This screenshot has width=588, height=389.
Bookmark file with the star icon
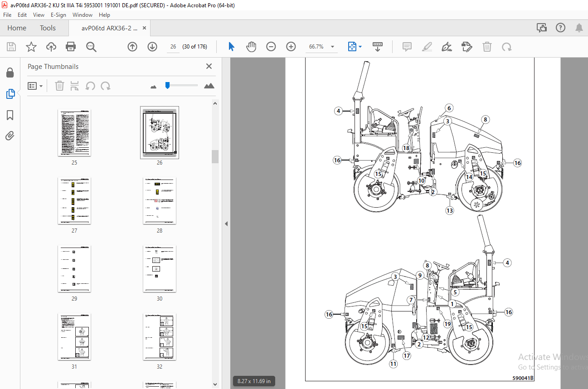pos(31,47)
